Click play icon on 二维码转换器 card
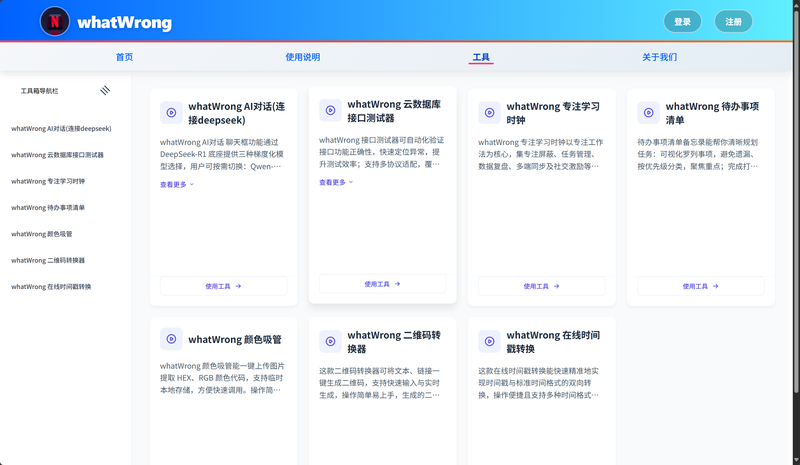The image size is (800, 465). coord(331,341)
